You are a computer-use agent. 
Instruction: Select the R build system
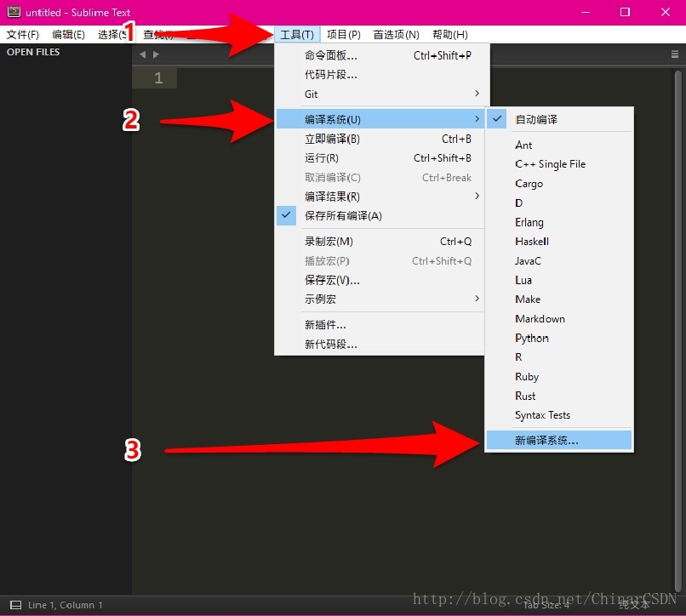pos(559,357)
